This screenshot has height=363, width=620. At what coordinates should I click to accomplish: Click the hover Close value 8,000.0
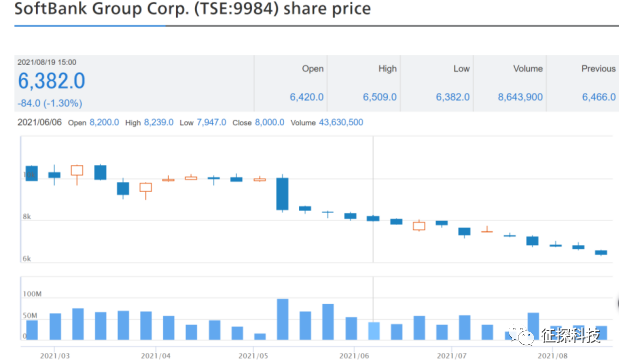(269, 122)
